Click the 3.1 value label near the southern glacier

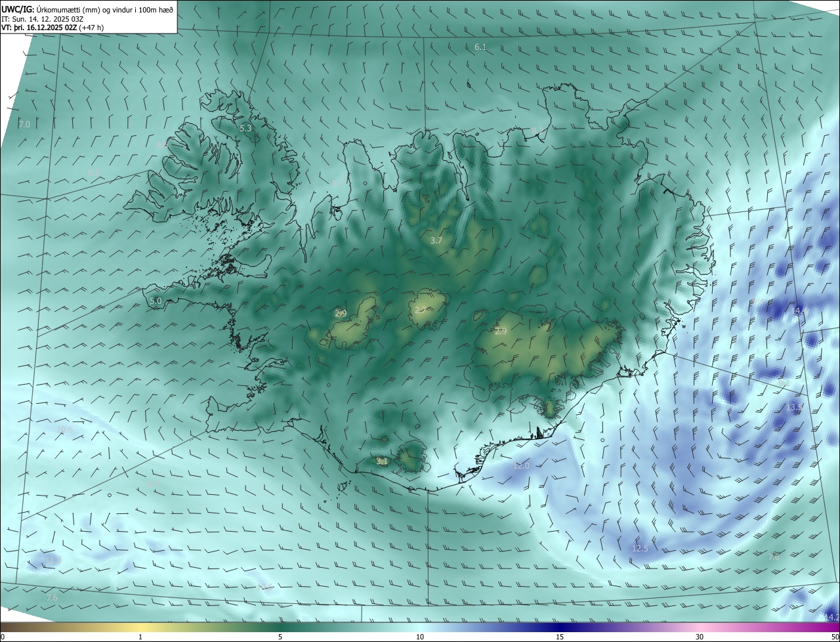click(382, 461)
